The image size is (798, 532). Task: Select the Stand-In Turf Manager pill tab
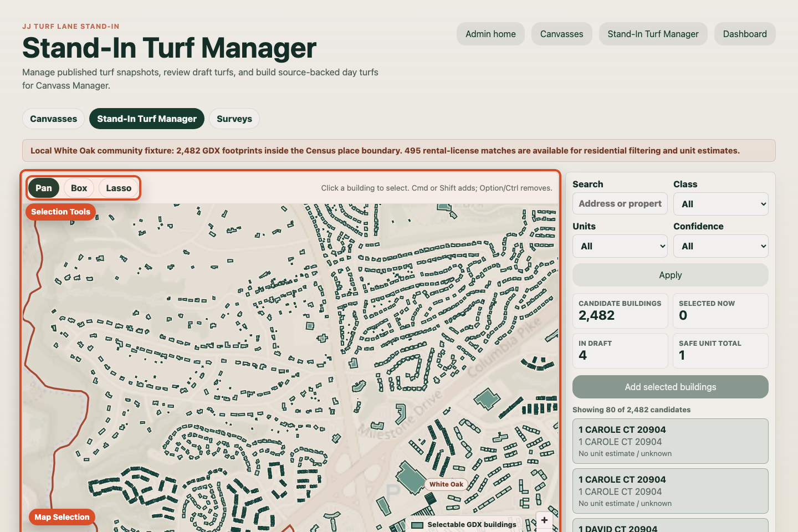(147, 119)
